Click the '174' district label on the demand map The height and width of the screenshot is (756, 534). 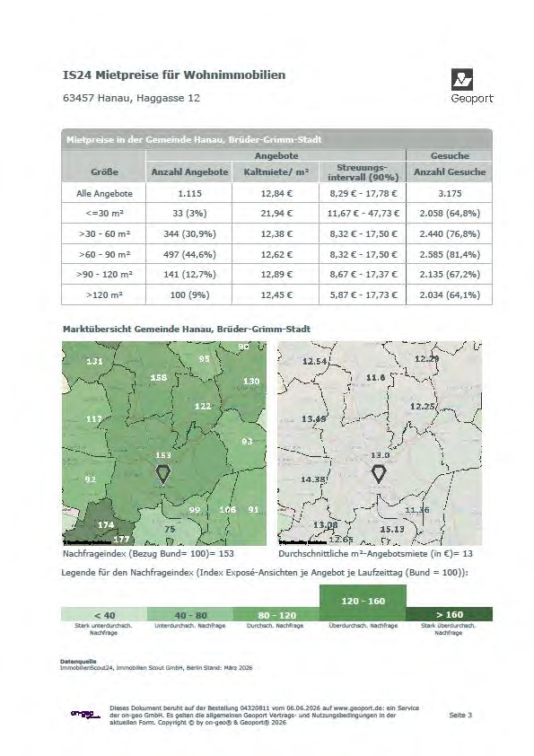[x=106, y=524]
